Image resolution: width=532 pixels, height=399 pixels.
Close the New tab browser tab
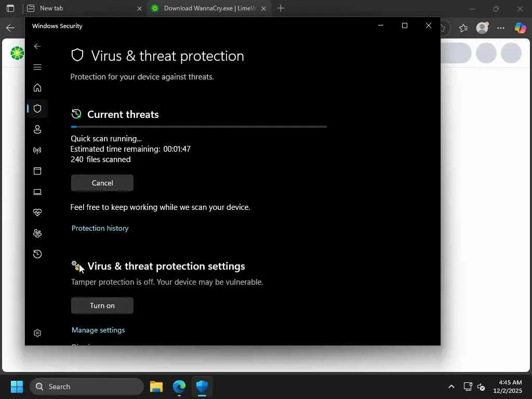[139, 8]
